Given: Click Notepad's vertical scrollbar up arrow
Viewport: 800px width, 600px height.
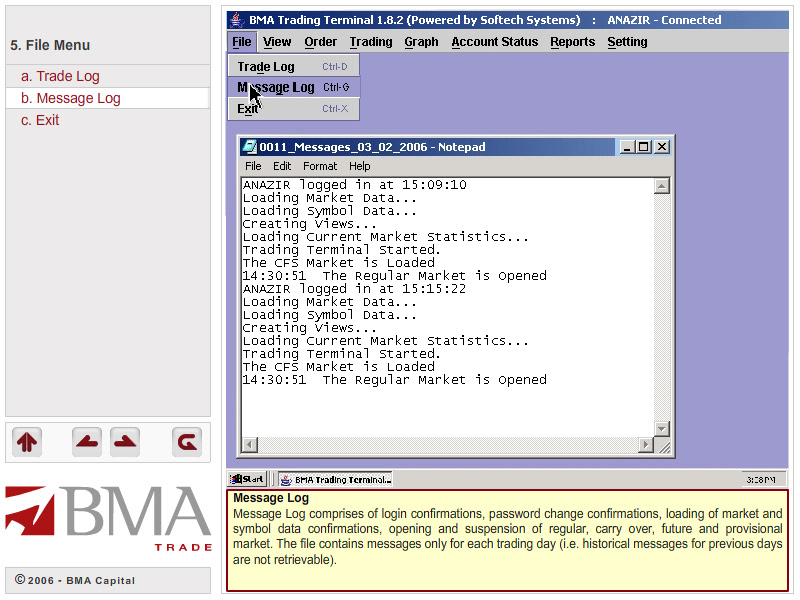Looking at the screenshot, I should tap(661, 186).
